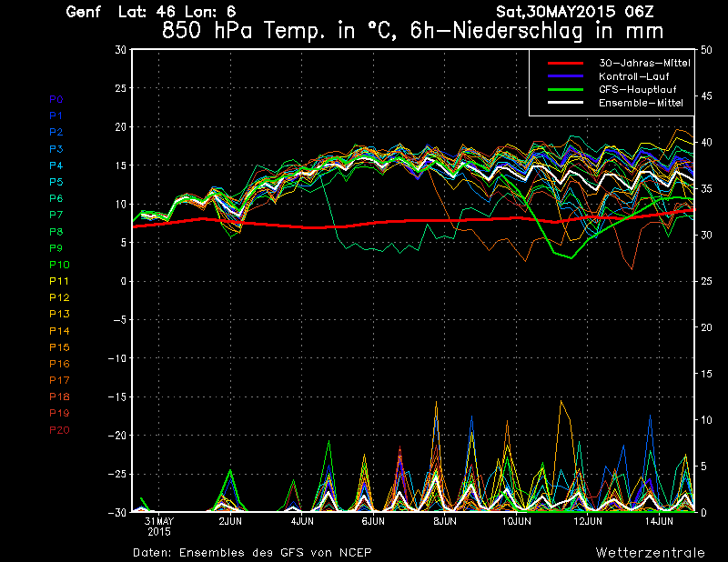728x562 pixels.
Task: Click the white Ensemble-Mittel legend line
Action: tap(565, 103)
